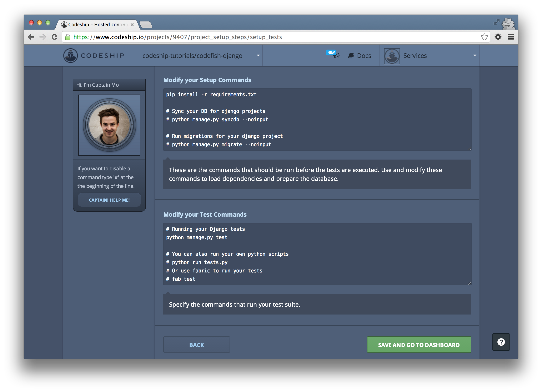
Task: Click Save and Go to Dashboard
Action: pos(419,345)
